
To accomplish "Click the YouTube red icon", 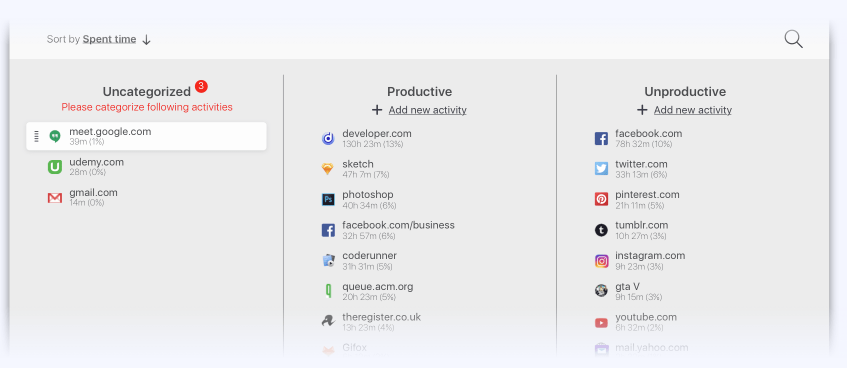I will tap(601, 323).
